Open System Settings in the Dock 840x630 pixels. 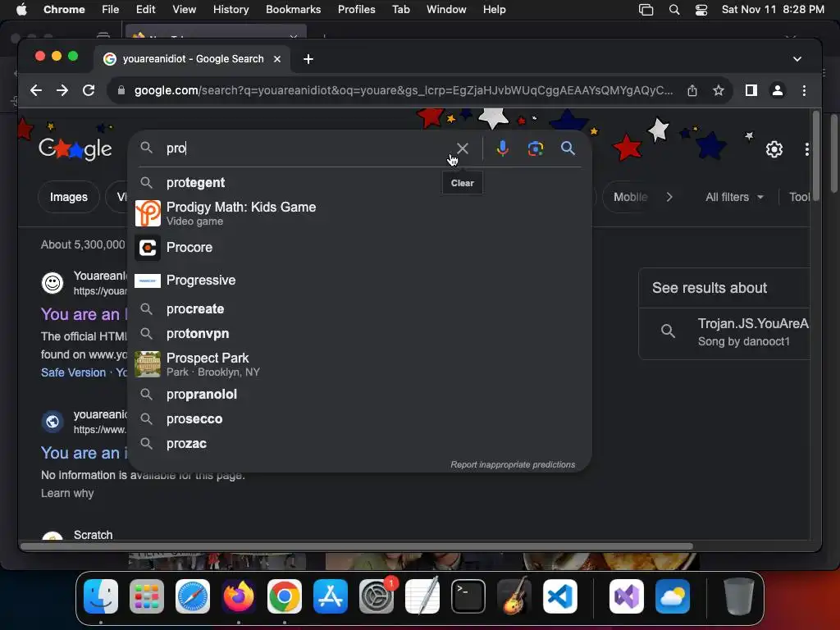377,596
